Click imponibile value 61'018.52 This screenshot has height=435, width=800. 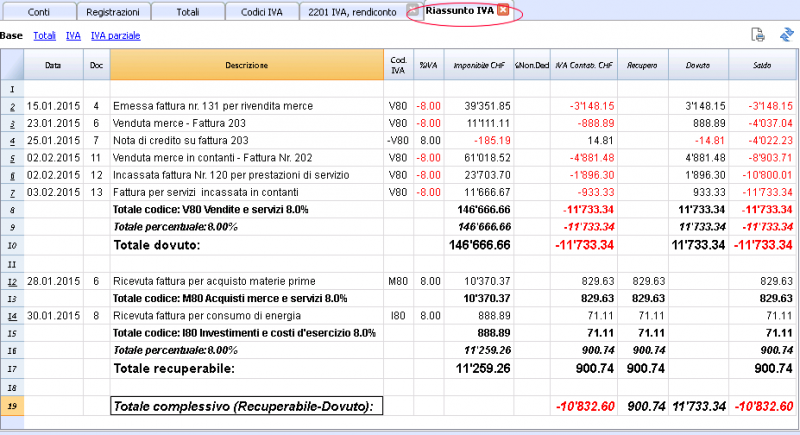tap(487, 158)
